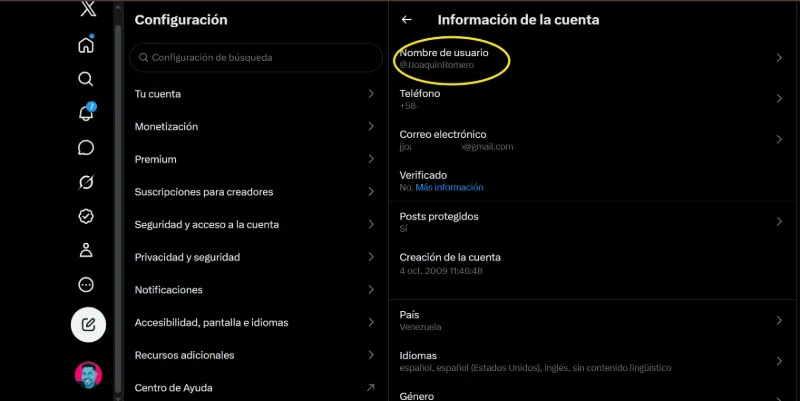Open Nombre de usuario row
The image size is (800, 401).
[x=591, y=58]
